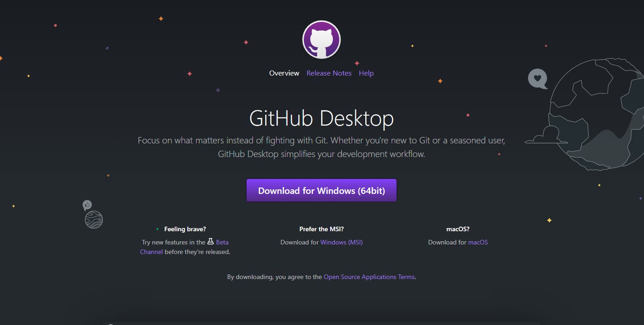Click the small striped planet icon

94,220
